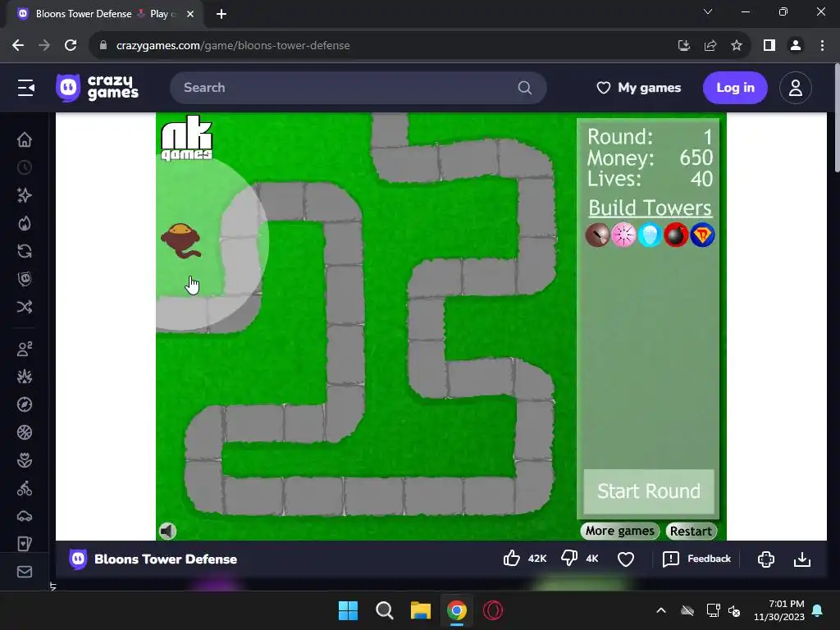Install app icon in address bar
840x630 pixels.
683,46
